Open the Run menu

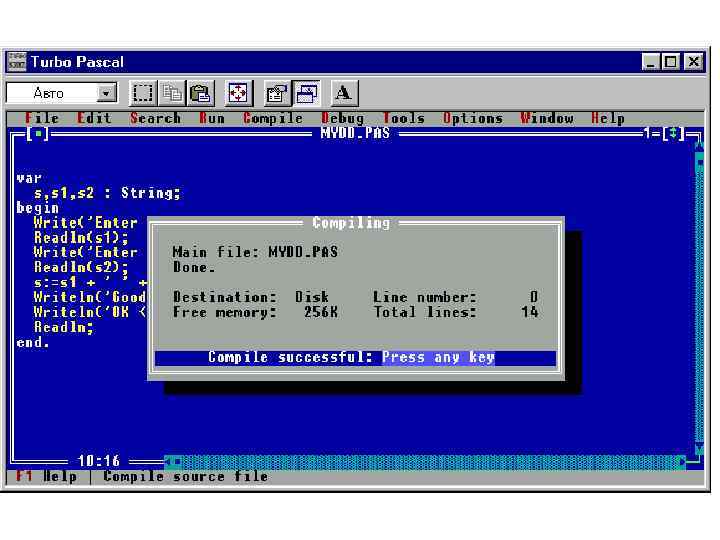click(212, 118)
